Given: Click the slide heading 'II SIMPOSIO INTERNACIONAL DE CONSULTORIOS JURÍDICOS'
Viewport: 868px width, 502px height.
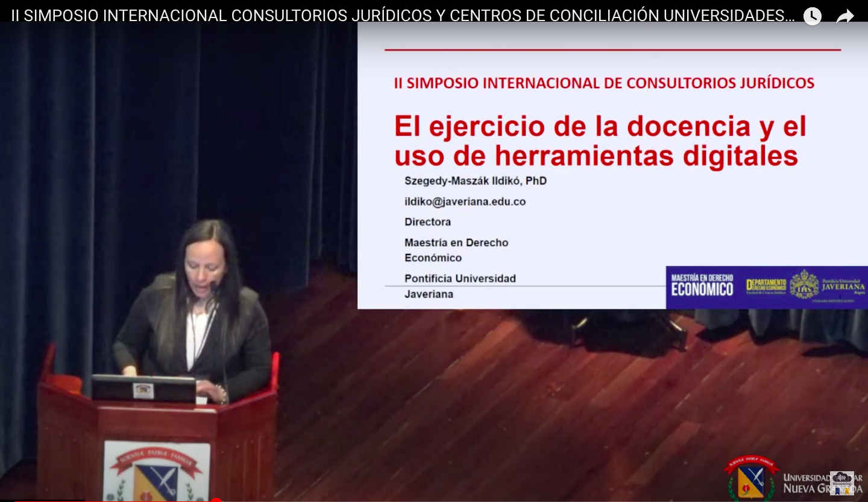Looking at the screenshot, I should [604, 83].
